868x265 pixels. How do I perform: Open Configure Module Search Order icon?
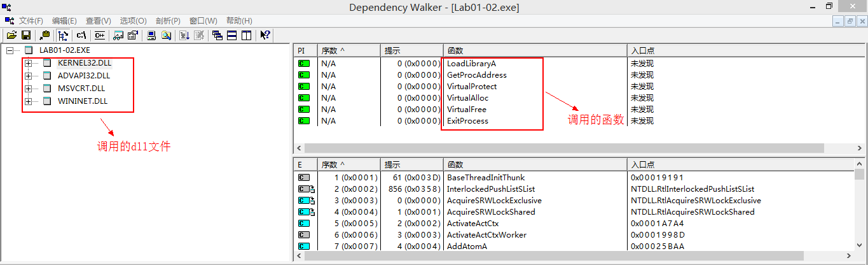[x=166, y=35]
